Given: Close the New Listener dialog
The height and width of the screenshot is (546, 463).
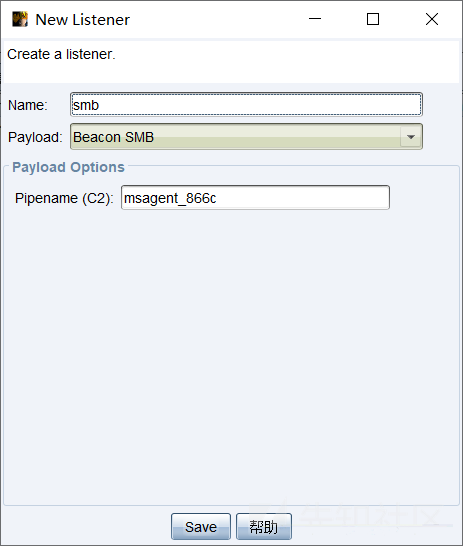Looking at the screenshot, I should 432,19.
